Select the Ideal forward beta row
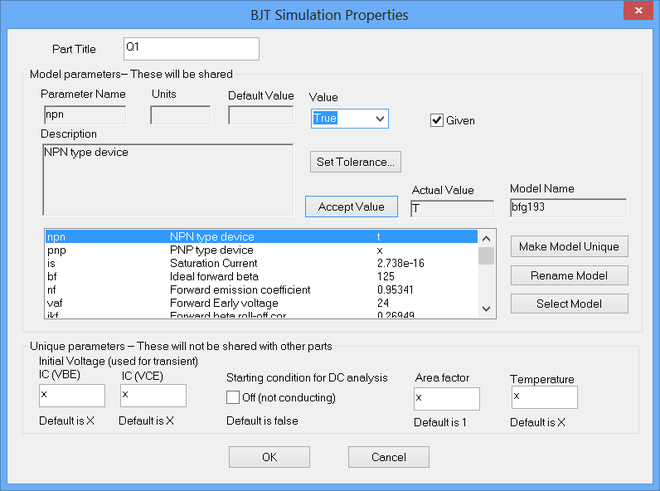The width and height of the screenshot is (660, 491). tap(260, 276)
